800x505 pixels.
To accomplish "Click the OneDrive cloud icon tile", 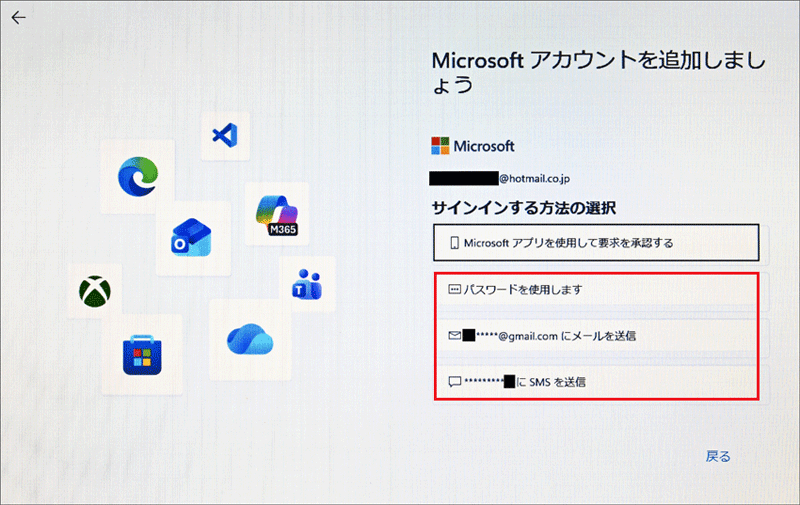I will [x=250, y=340].
